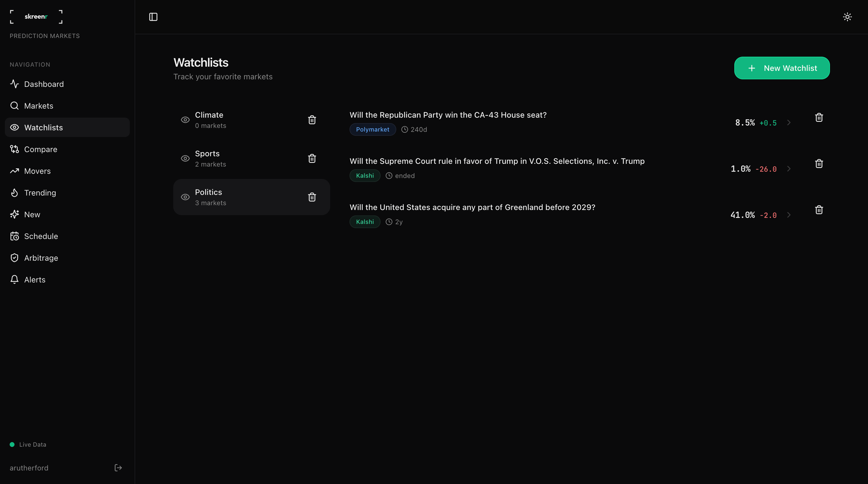The width and height of the screenshot is (868, 484).
Task: Toggle the sidebar panel icon
Action: coord(153,17)
